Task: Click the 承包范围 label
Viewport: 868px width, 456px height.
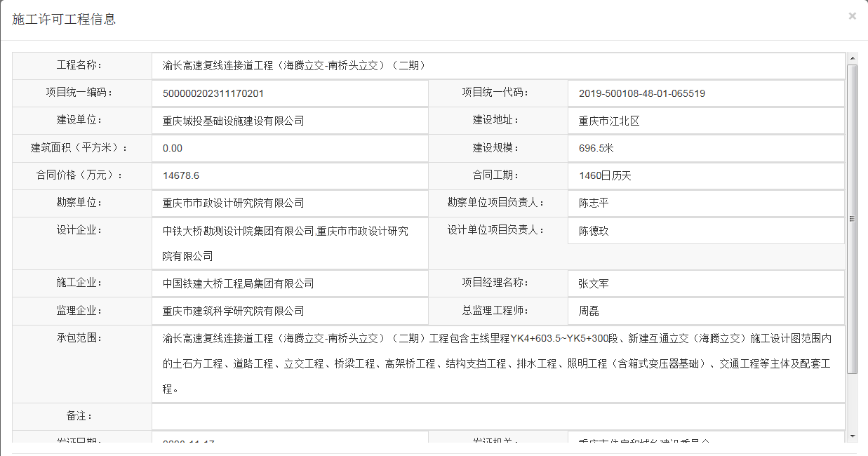Action: point(79,337)
